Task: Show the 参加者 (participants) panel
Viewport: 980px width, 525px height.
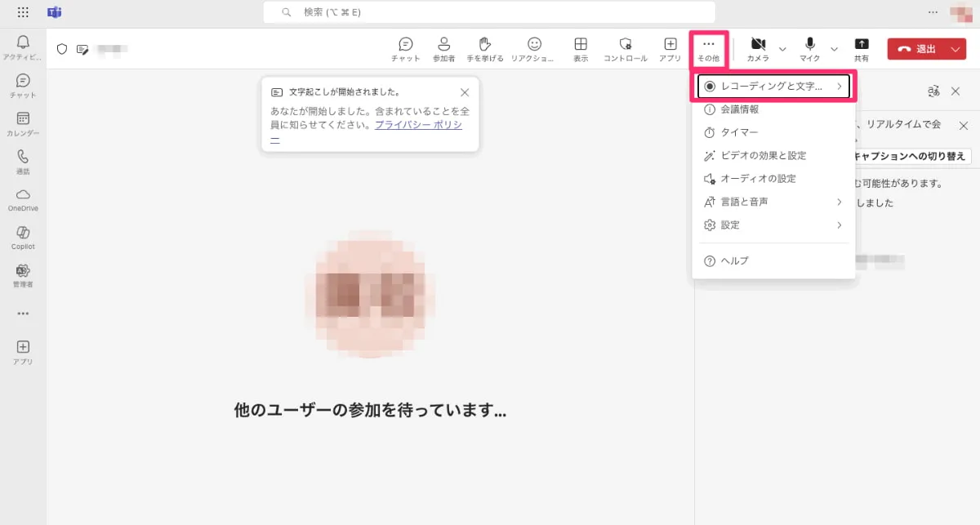Action: tap(443, 47)
